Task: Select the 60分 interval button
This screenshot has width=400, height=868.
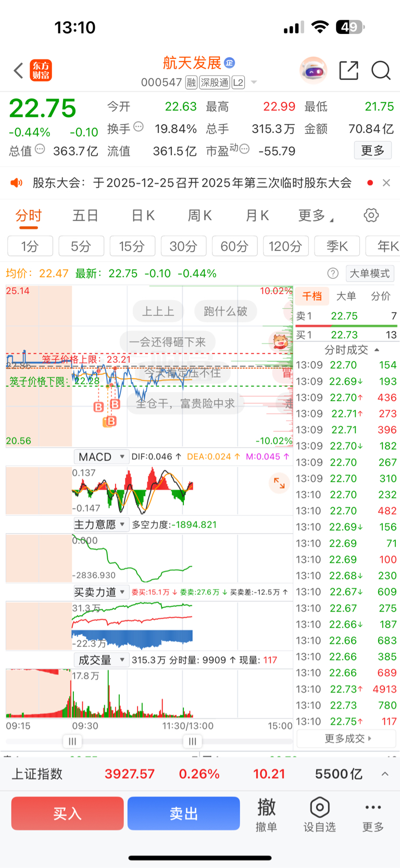Action: [234, 246]
